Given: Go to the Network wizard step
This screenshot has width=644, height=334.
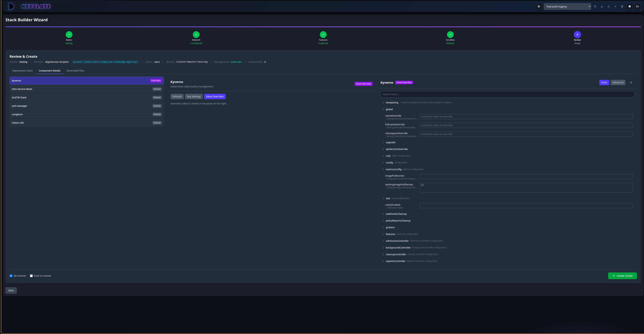Looking at the screenshot, I should point(196,35).
